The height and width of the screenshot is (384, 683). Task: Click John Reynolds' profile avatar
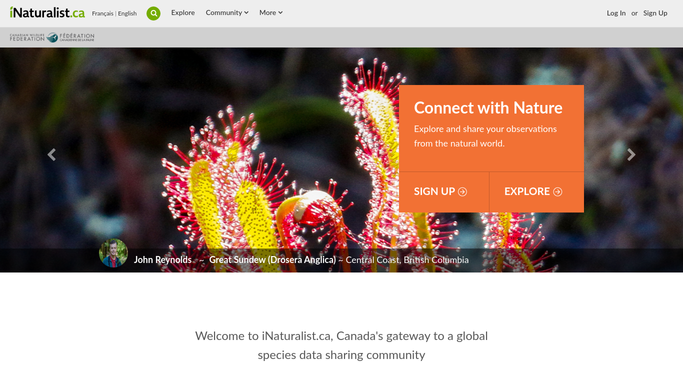(113, 253)
